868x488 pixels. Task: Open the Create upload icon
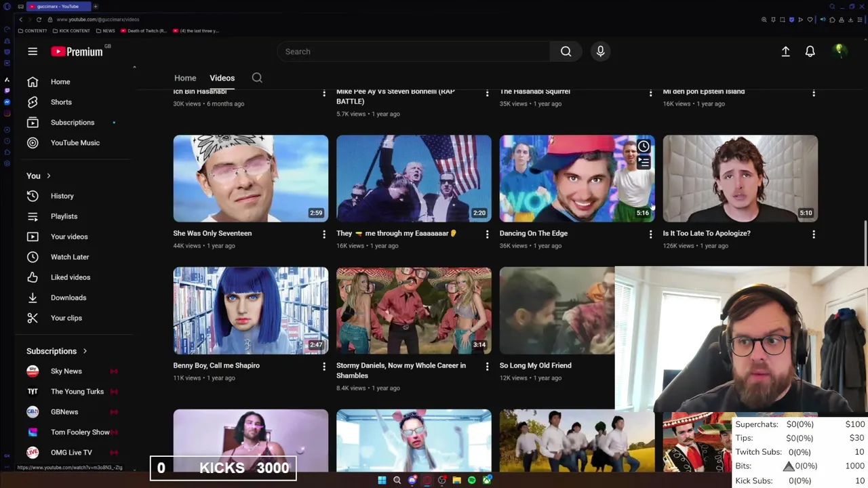pyautogui.click(x=785, y=52)
